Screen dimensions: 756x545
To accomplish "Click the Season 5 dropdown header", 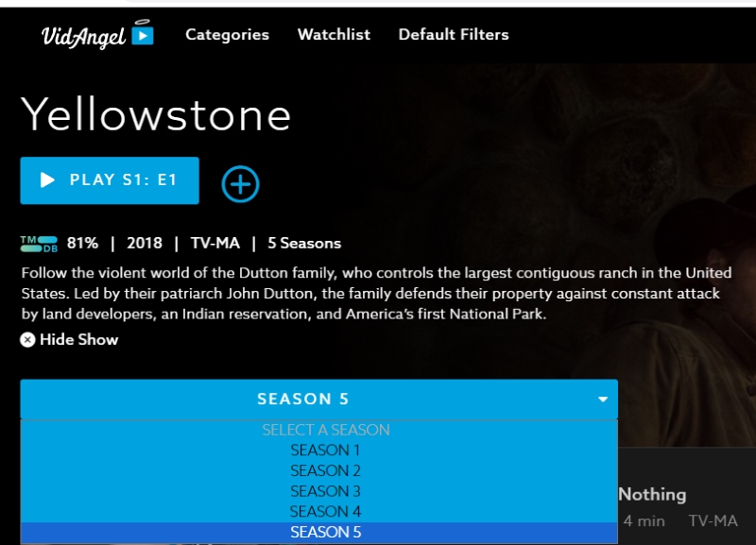I will [x=319, y=399].
